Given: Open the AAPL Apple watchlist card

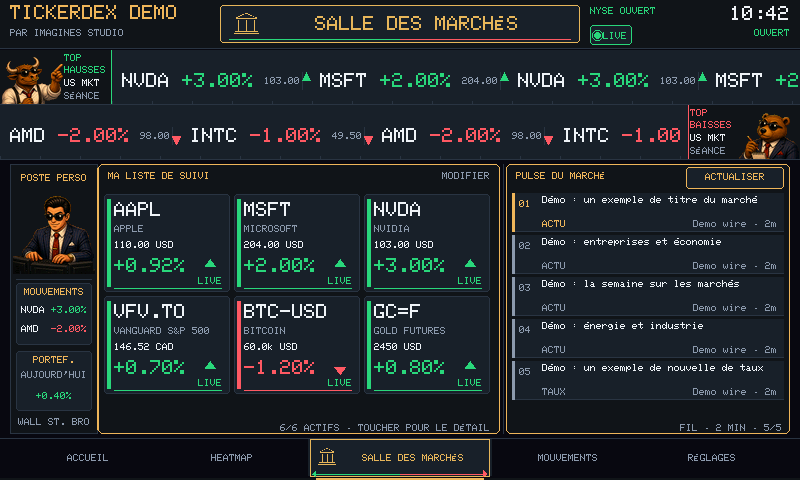Looking at the screenshot, I should pos(167,242).
